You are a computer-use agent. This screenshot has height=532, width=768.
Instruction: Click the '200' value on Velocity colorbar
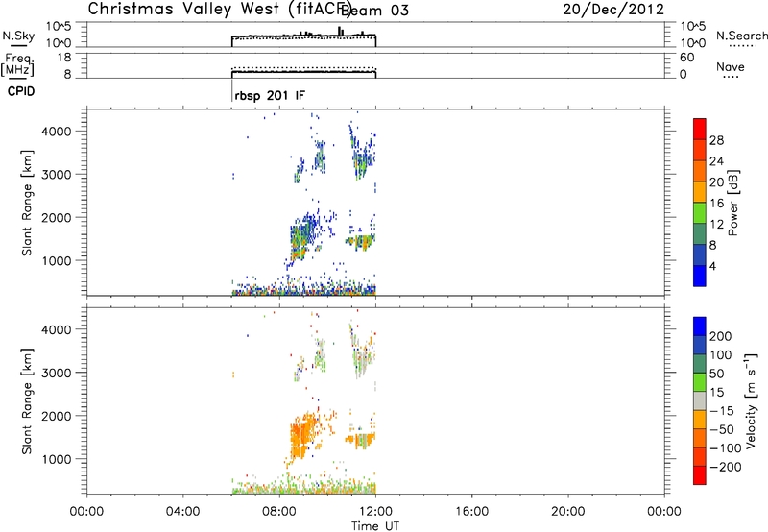721,336
